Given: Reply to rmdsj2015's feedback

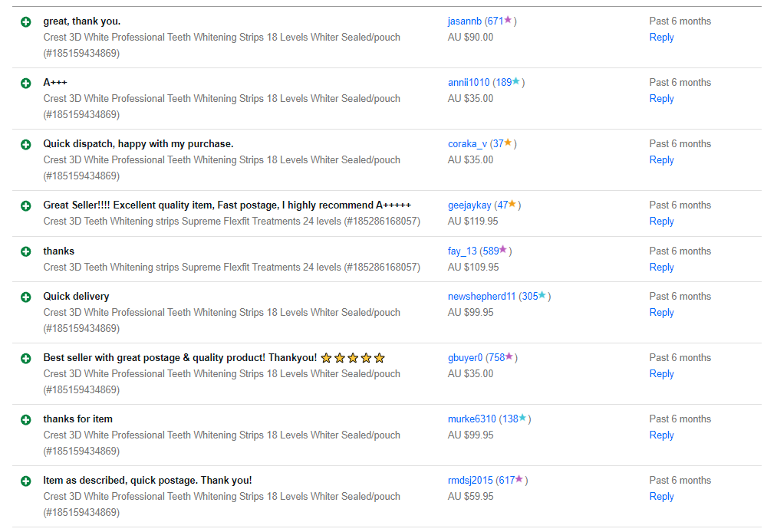Looking at the screenshot, I should (x=661, y=497).
